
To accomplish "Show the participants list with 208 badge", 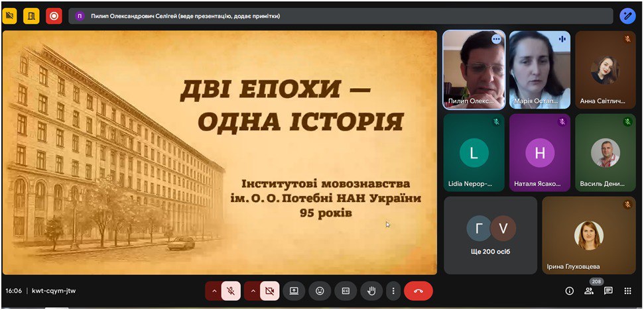I will (x=588, y=291).
